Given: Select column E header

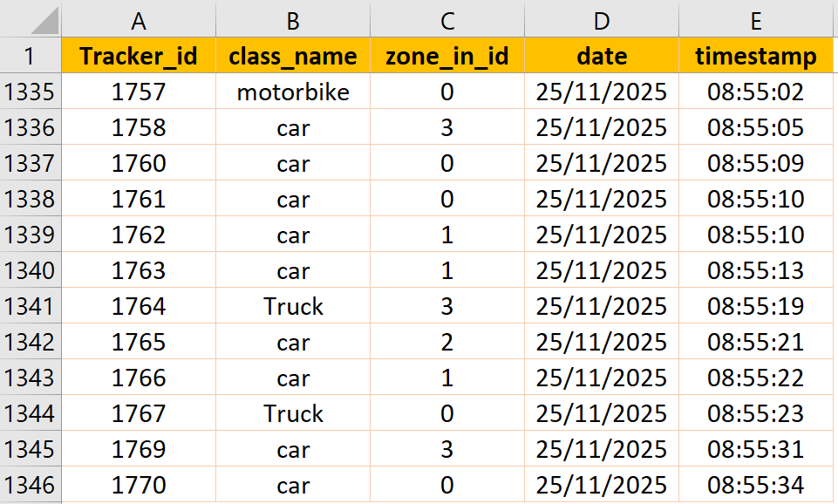Looking at the screenshot, I should (755, 19).
